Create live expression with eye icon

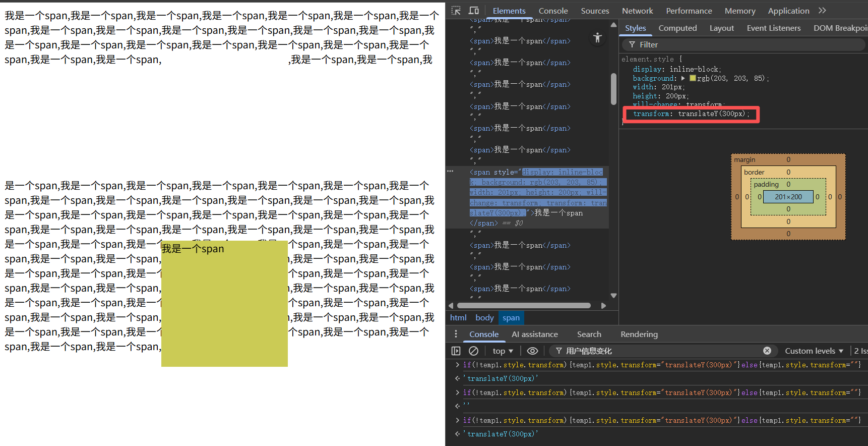(532, 351)
